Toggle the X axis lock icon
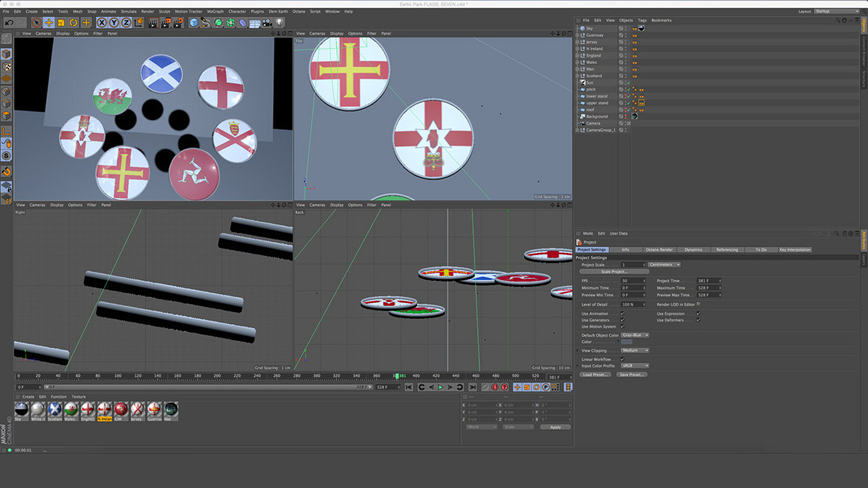This screenshot has height=488, width=868. click(x=102, y=23)
